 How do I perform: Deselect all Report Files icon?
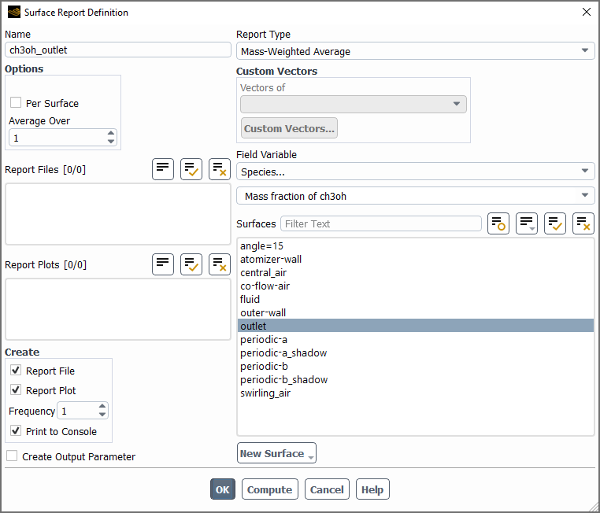219,169
